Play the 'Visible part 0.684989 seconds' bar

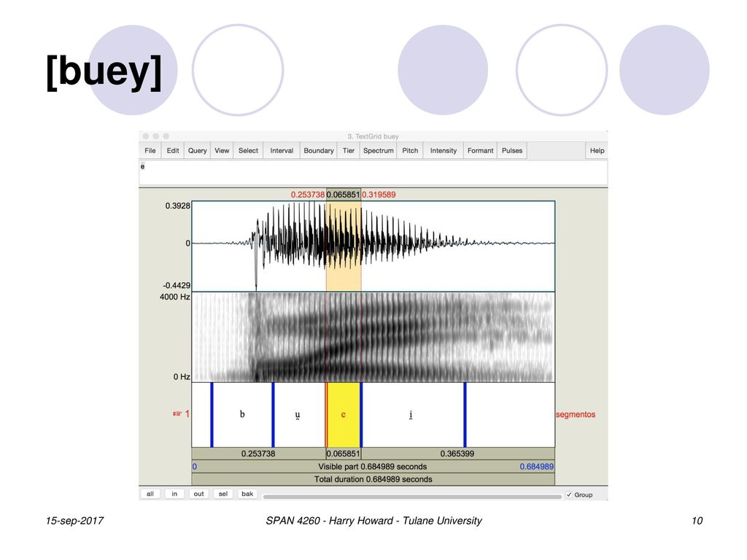point(373,466)
